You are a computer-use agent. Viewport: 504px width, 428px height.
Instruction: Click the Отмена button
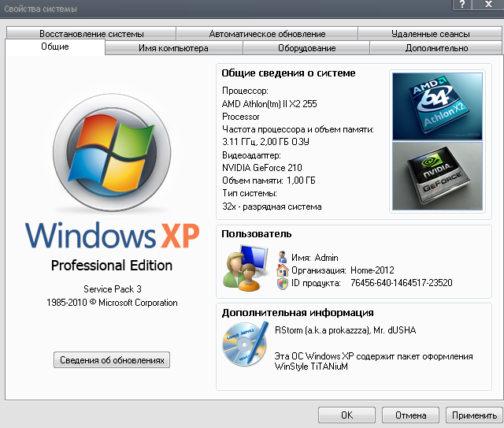pyautogui.click(x=410, y=415)
